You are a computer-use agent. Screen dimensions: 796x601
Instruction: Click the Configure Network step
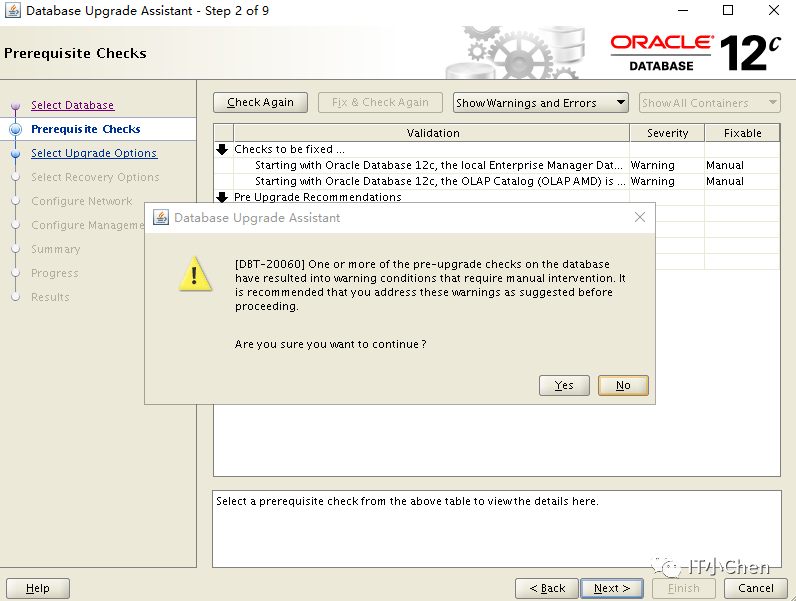[81, 201]
